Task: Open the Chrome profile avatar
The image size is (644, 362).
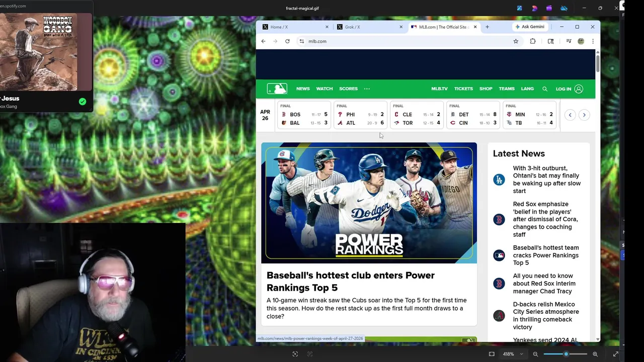Action: pos(581,41)
